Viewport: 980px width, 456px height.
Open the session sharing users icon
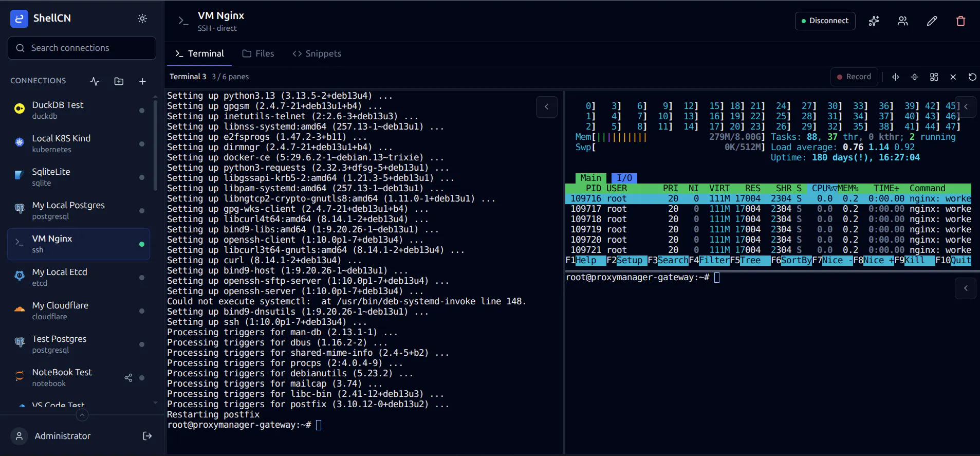click(902, 21)
